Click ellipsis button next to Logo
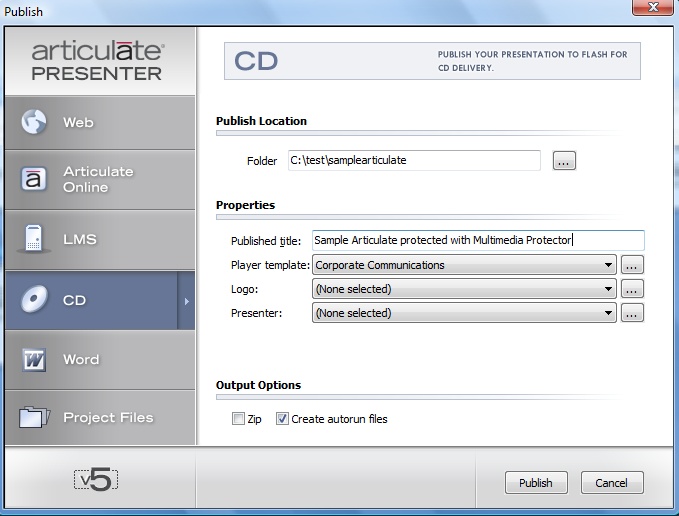679x516 pixels. pos(632,289)
